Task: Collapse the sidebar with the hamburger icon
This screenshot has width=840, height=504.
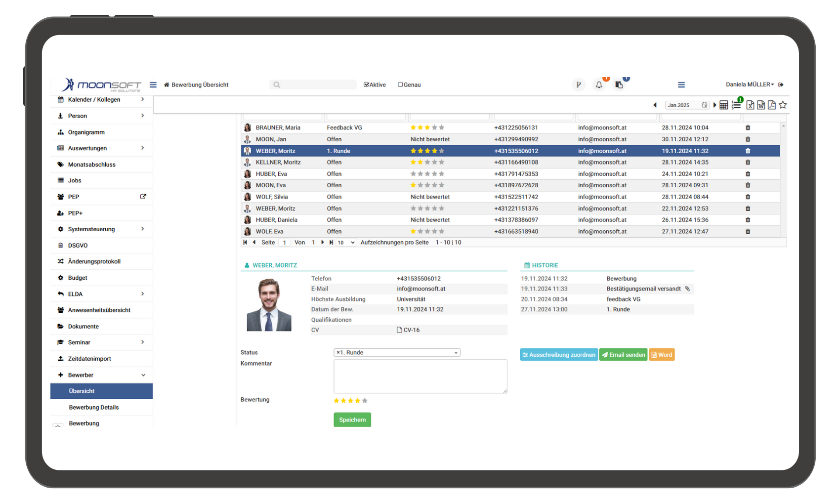Action: coord(153,85)
